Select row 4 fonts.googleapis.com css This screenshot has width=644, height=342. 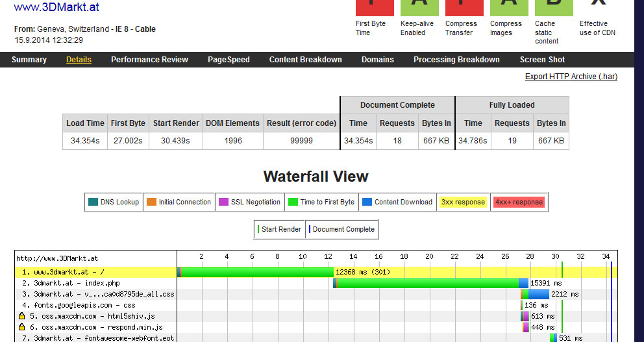point(316,306)
